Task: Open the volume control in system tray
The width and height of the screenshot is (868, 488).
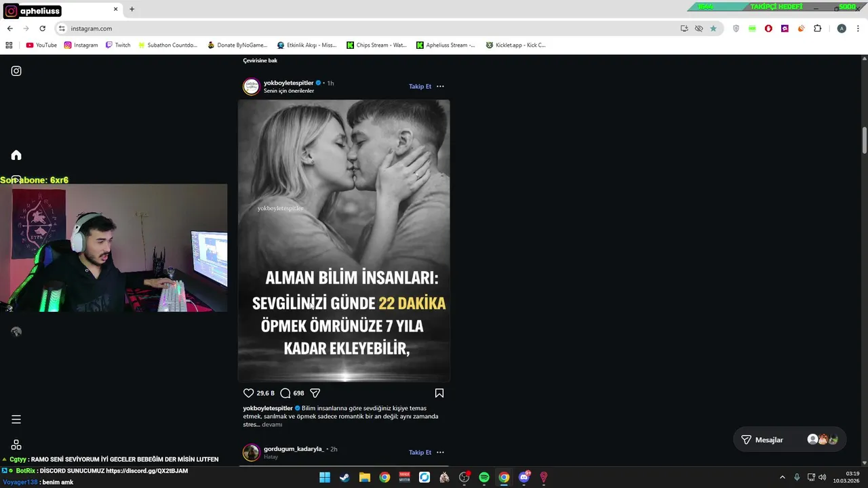Action: coord(822,477)
